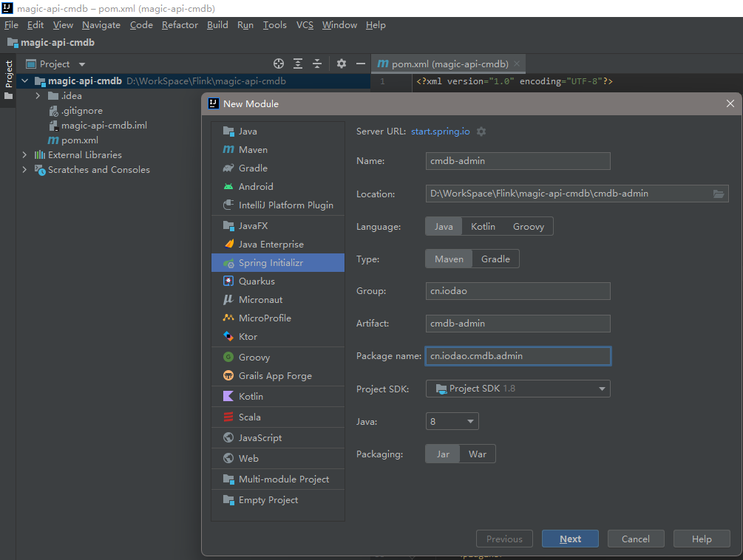The width and height of the screenshot is (743, 560).
Task: Select Quarkus generator in module list
Action: click(257, 281)
